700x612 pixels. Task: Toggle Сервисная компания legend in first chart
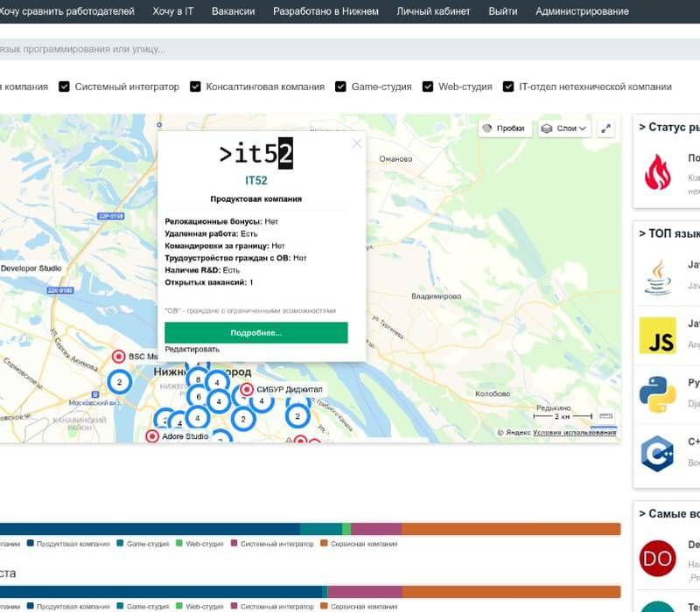click(359, 544)
